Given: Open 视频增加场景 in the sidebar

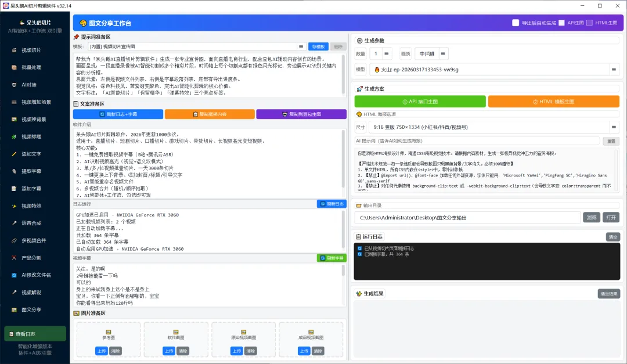Looking at the screenshot, I should point(35,102).
